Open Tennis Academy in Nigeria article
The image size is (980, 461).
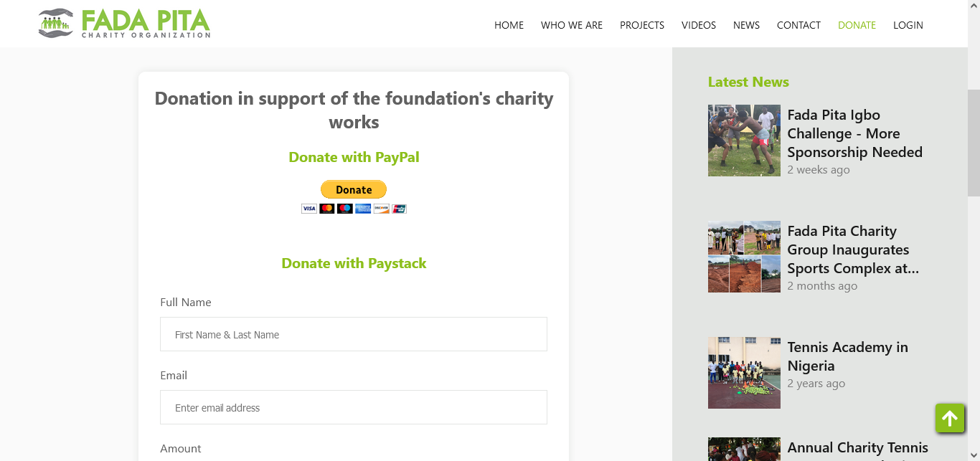point(847,356)
